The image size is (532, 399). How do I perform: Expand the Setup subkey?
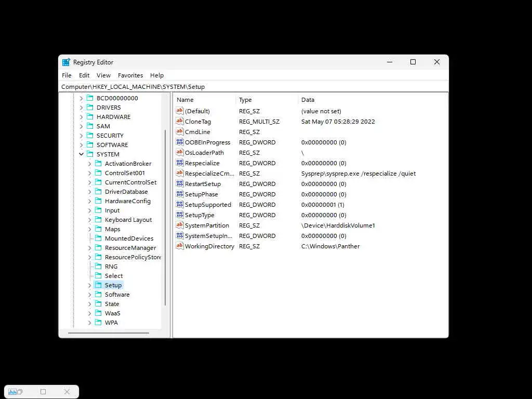point(89,285)
